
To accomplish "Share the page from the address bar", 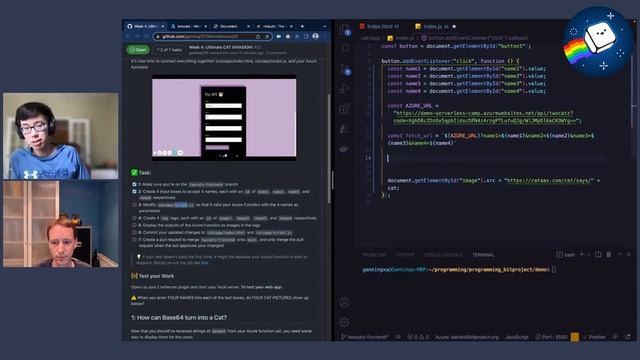I will pyautogui.click(x=258, y=36).
